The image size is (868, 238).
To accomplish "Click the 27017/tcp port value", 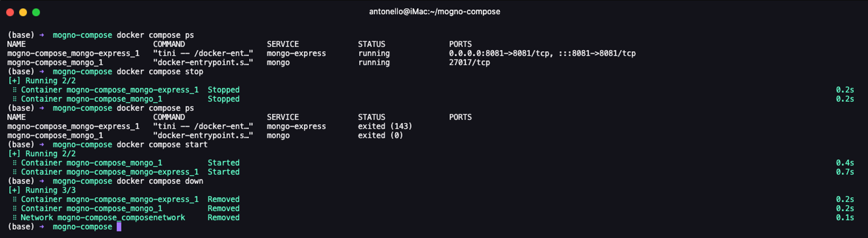I will point(469,63).
